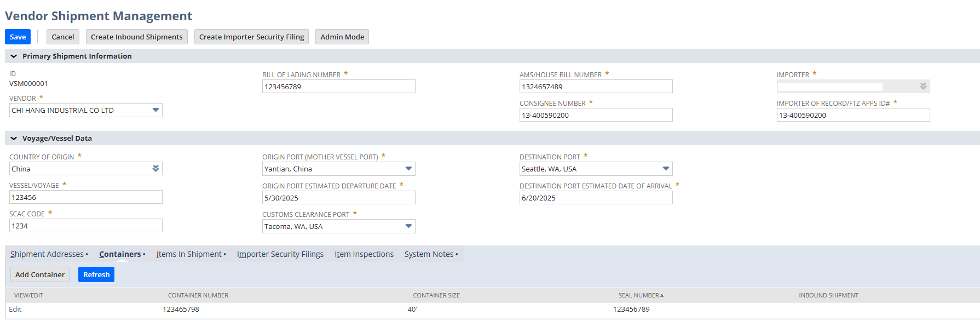980x321 pixels.
Task: Click the Cancel button
Action: (x=63, y=37)
